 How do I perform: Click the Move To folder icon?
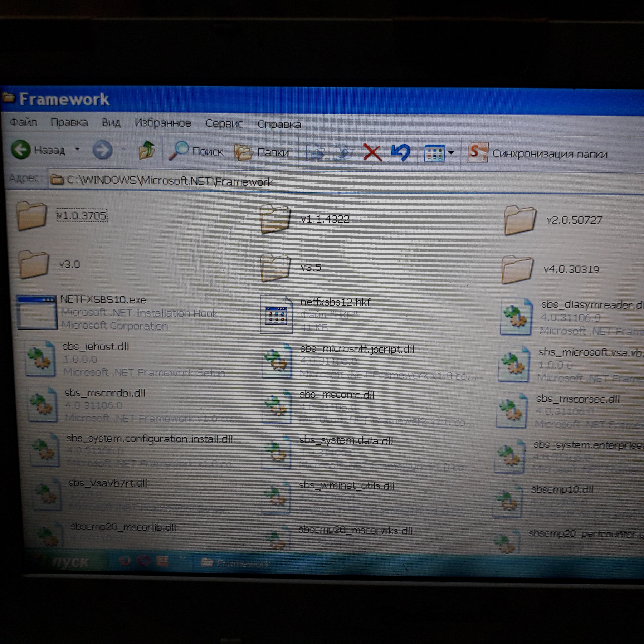[315, 153]
